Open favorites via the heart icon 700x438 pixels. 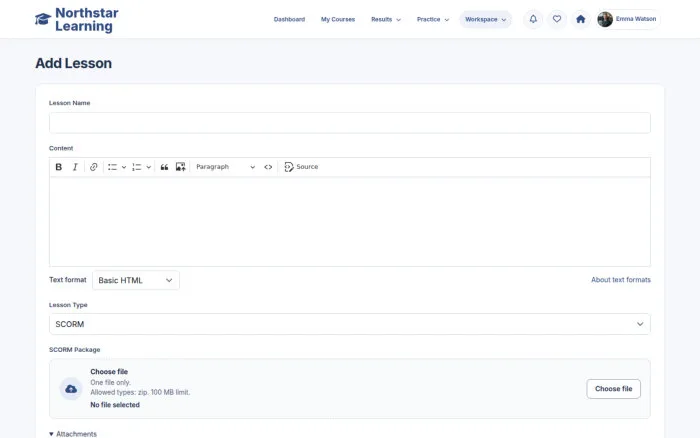click(x=557, y=19)
